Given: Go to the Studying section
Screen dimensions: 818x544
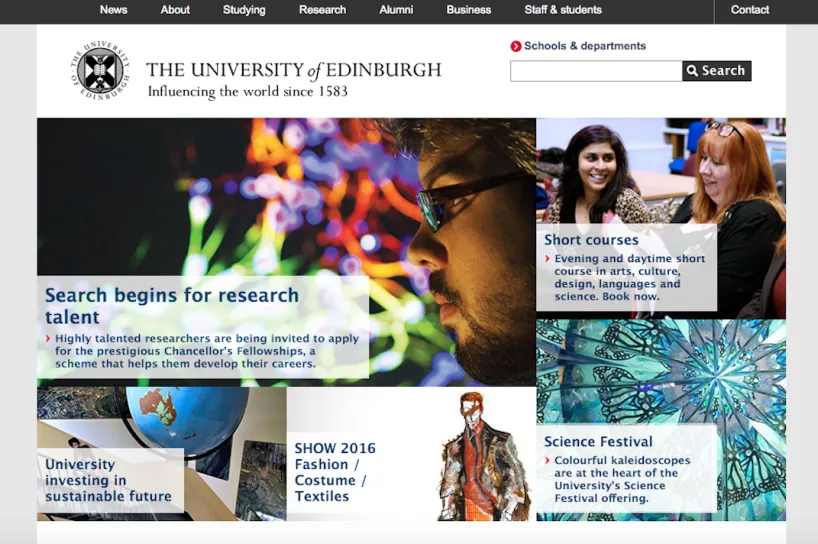Looking at the screenshot, I should click(244, 10).
